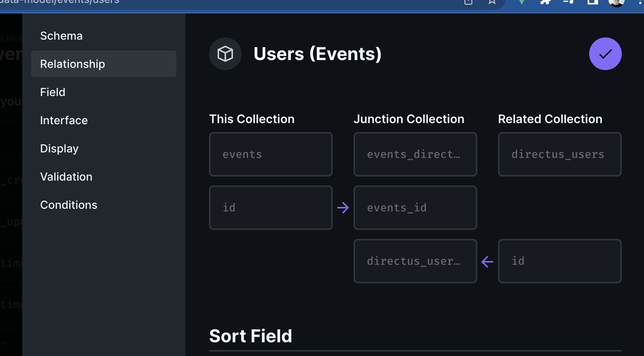
Task: Click the 'Users (Events)' drawer title
Action: 318,54
